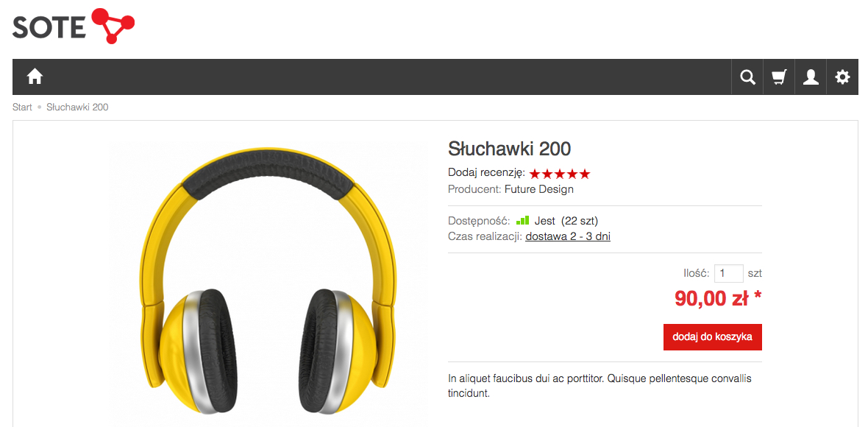Click the SOTE logo
The width and height of the screenshot is (868, 427).
(x=74, y=26)
